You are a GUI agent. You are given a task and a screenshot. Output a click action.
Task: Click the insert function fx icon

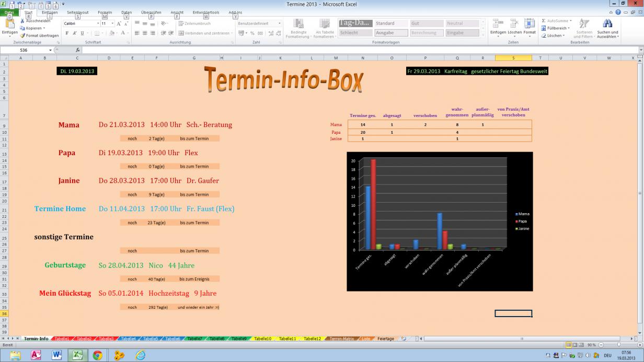coord(77,50)
